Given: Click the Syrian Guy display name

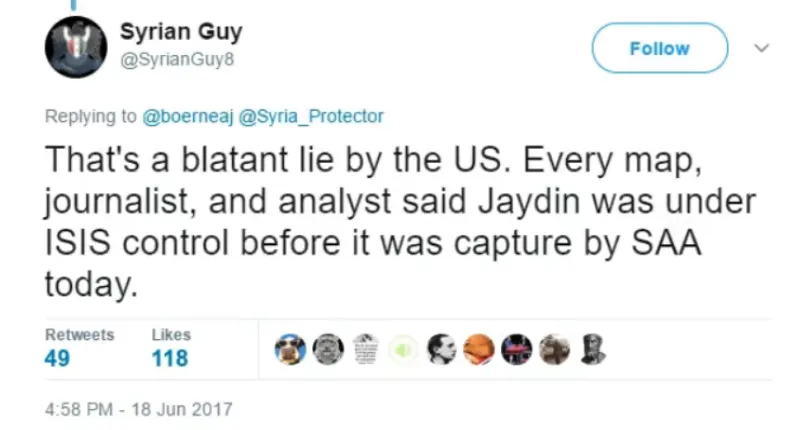Looking at the screenshot, I should click(181, 32).
